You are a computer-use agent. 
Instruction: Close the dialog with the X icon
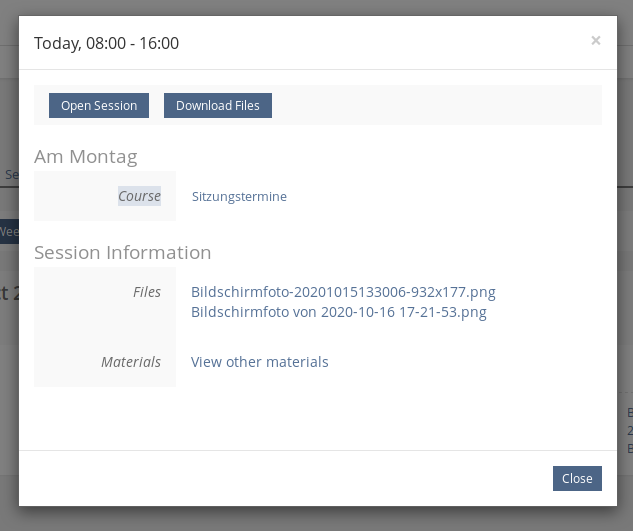click(x=596, y=41)
